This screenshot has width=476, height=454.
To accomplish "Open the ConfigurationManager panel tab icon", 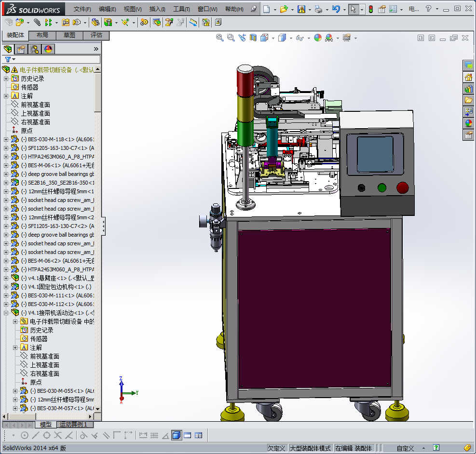I will [x=35, y=49].
